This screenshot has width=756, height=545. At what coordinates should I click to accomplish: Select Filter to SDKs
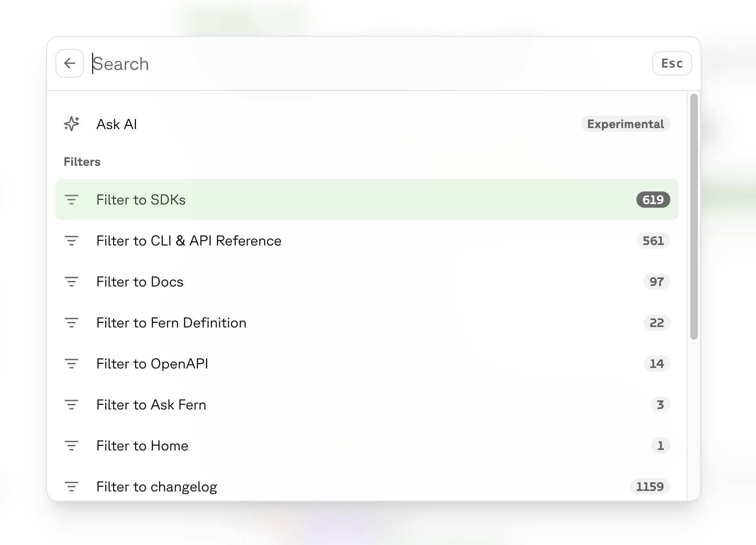click(x=141, y=200)
